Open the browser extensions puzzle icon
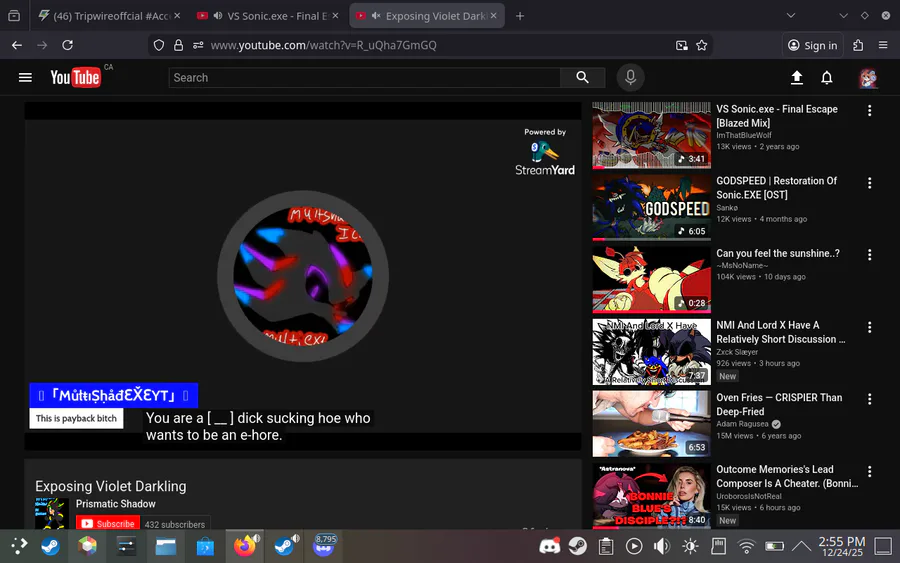Image resolution: width=900 pixels, height=563 pixels. [858, 45]
